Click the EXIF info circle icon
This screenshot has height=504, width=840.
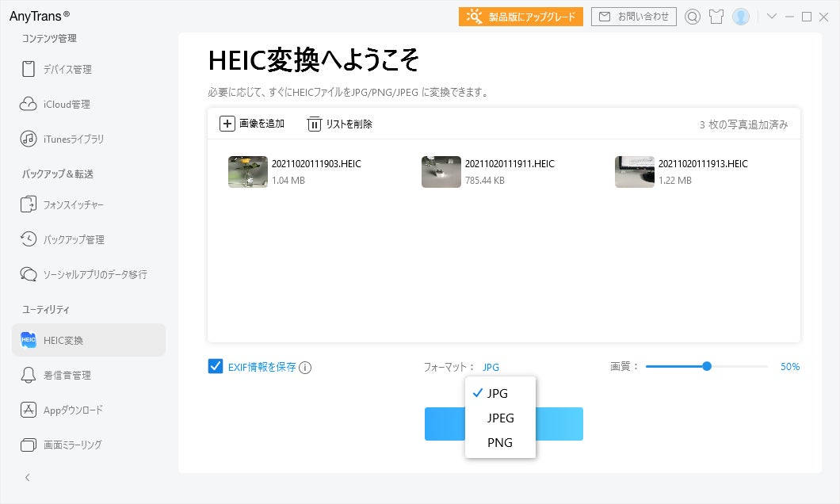pos(305,368)
